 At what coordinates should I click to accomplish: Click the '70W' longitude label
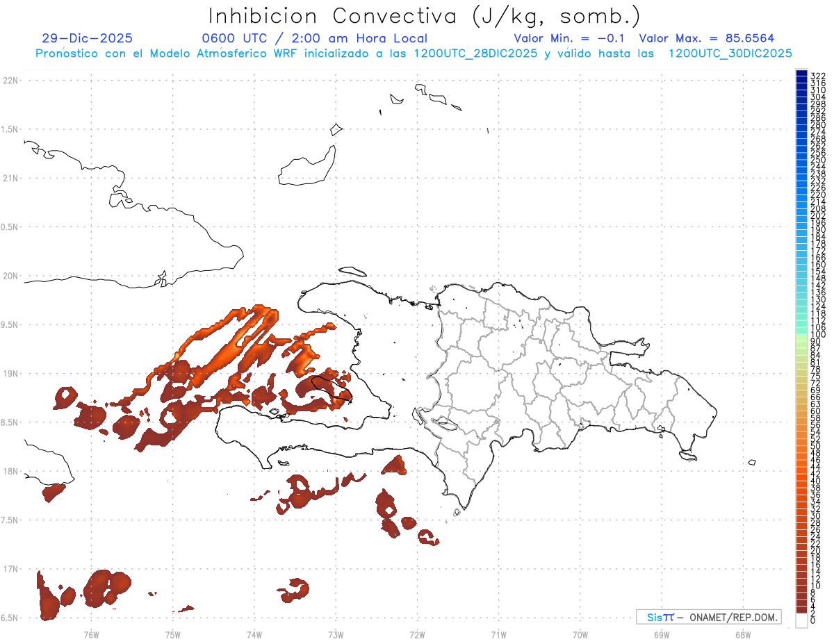580,634
